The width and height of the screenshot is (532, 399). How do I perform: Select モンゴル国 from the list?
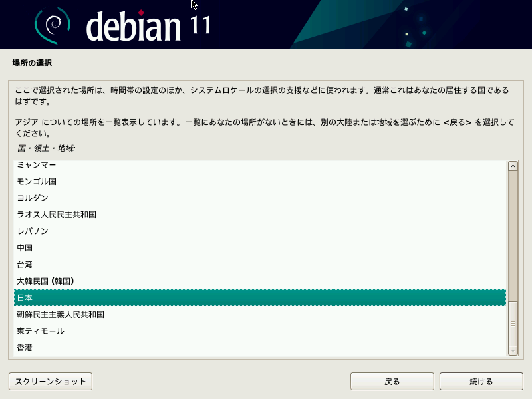click(260, 181)
